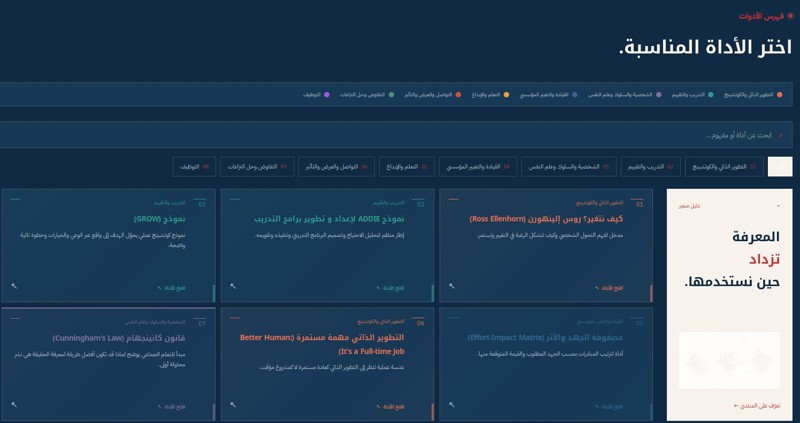Click the page heading اختر الأداة المناسبة

coord(705,47)
